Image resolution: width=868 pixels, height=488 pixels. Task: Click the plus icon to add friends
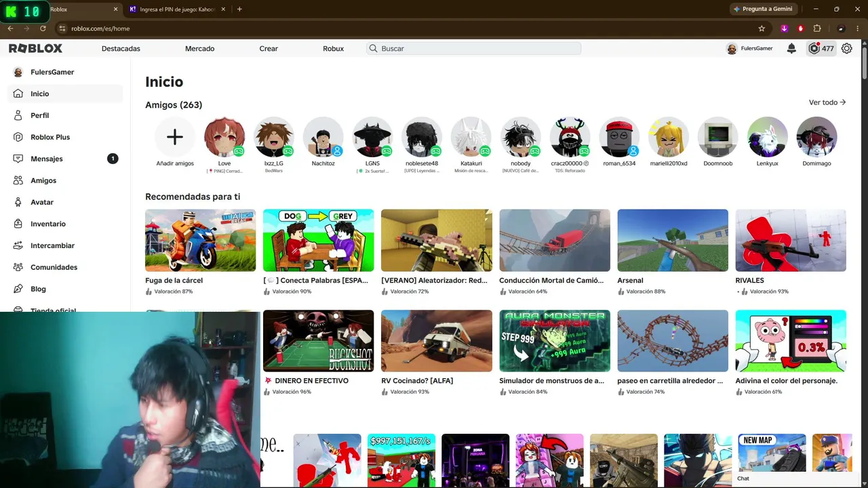pyautogui.click(x=175, y=137)
